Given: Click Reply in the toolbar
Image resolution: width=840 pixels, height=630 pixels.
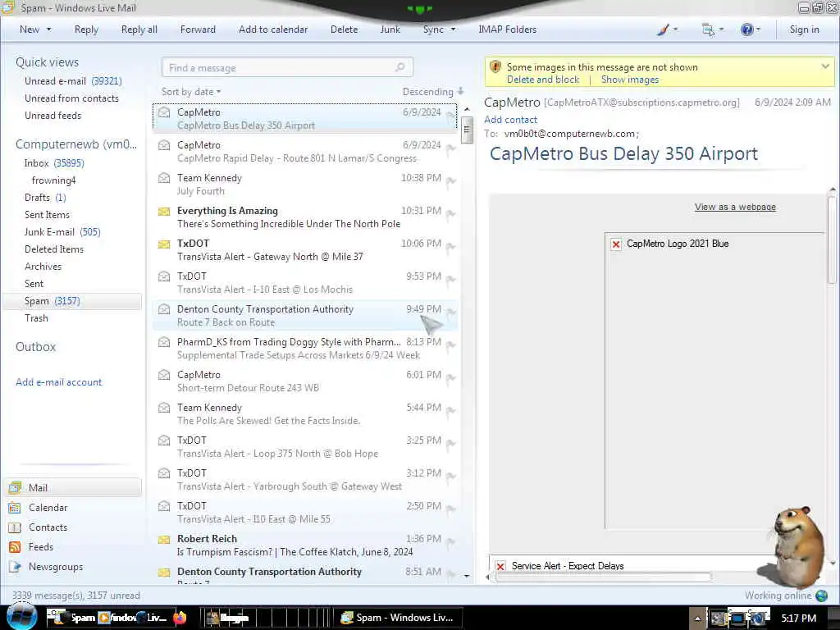Looking at the screenshot, I should [x=86, y=30].
